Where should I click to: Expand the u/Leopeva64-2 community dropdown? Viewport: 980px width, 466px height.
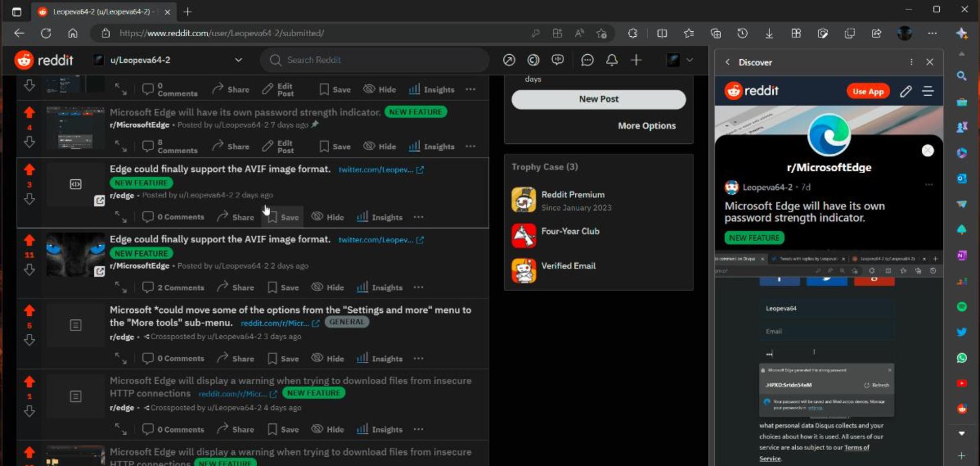pos(238,60)
